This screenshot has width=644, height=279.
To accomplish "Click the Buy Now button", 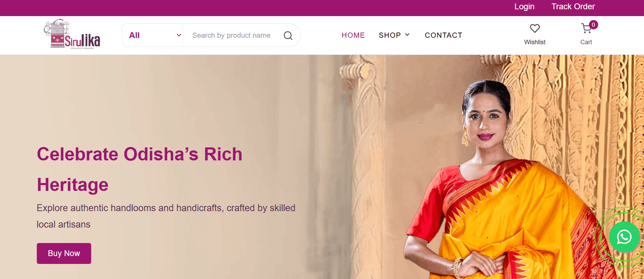I will point(64,253).
